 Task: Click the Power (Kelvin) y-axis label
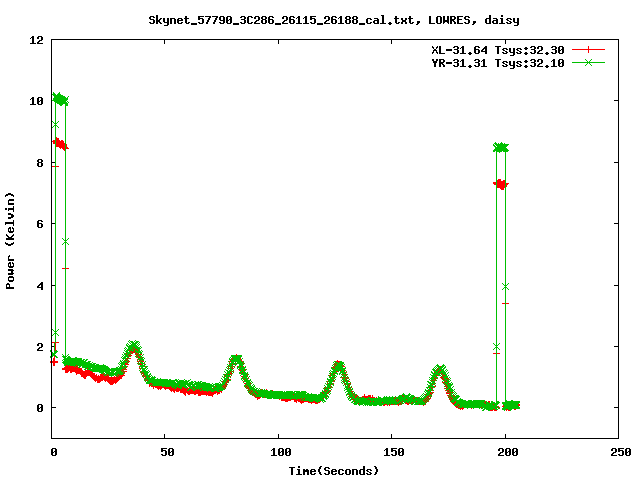tap(11, 238)
